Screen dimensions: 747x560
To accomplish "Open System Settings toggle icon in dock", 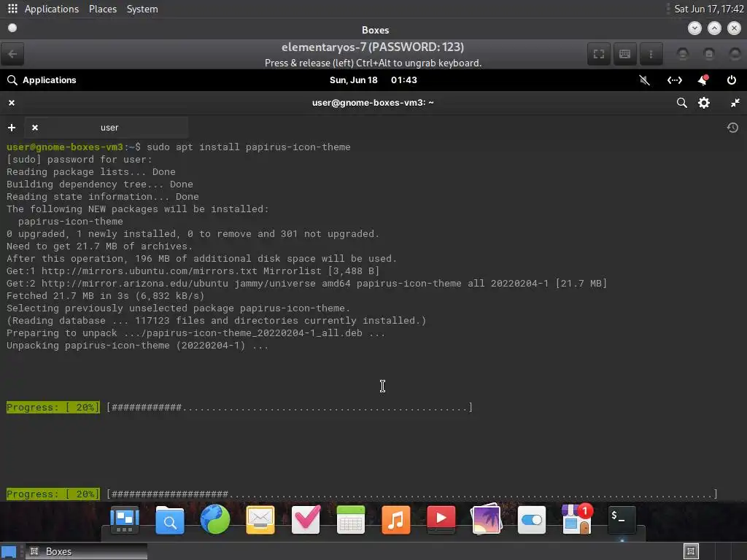I will (x=532, y=519).
